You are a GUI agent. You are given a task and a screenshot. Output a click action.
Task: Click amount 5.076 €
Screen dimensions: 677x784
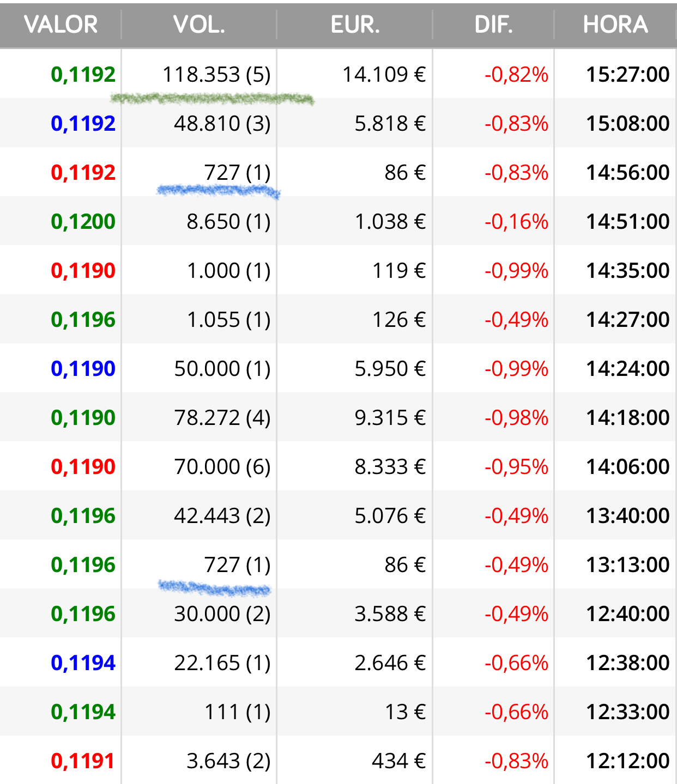click(x=390, y=516)
